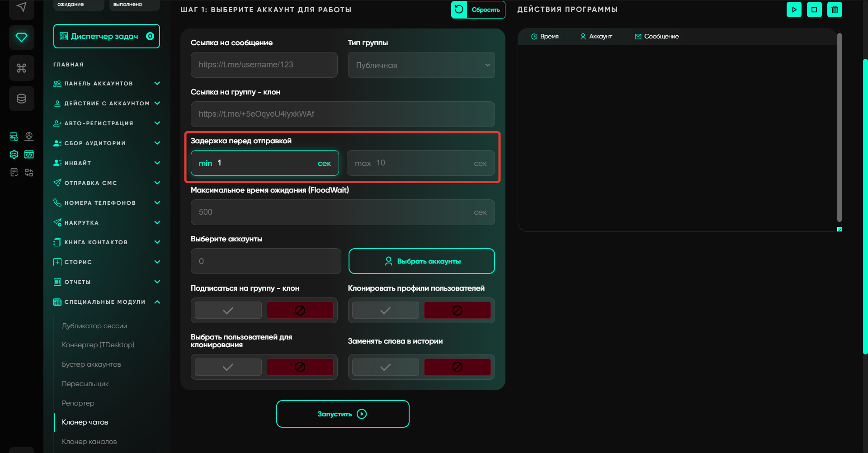Click the trash icon to clear log
This screenshot has height=453, width=868.
click(x=835, y=9)
